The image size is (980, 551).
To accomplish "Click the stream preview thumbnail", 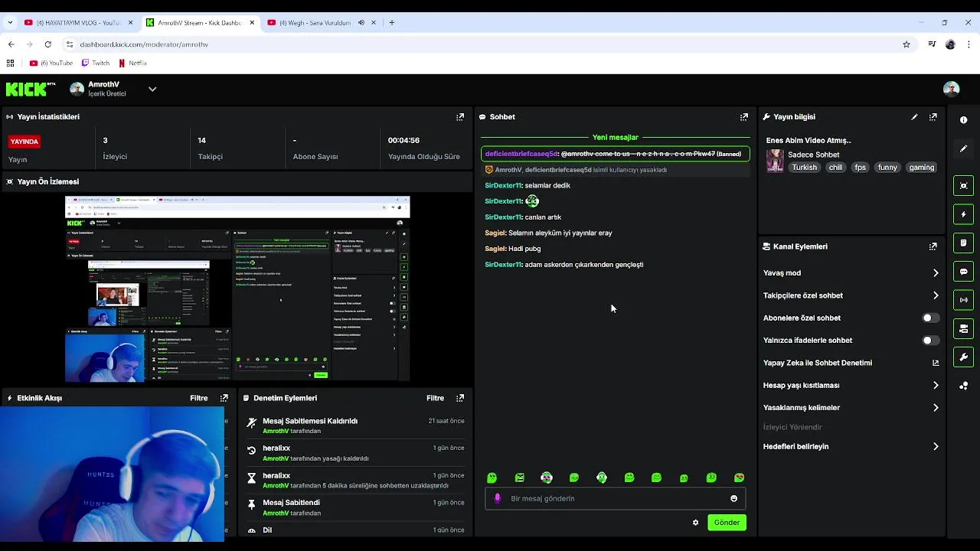I will [237, 289].
